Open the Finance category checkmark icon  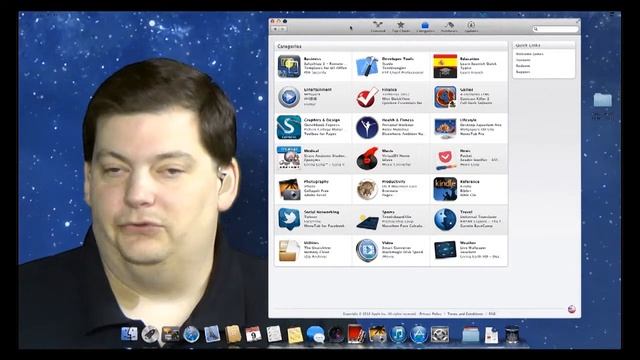coord(367,97)
